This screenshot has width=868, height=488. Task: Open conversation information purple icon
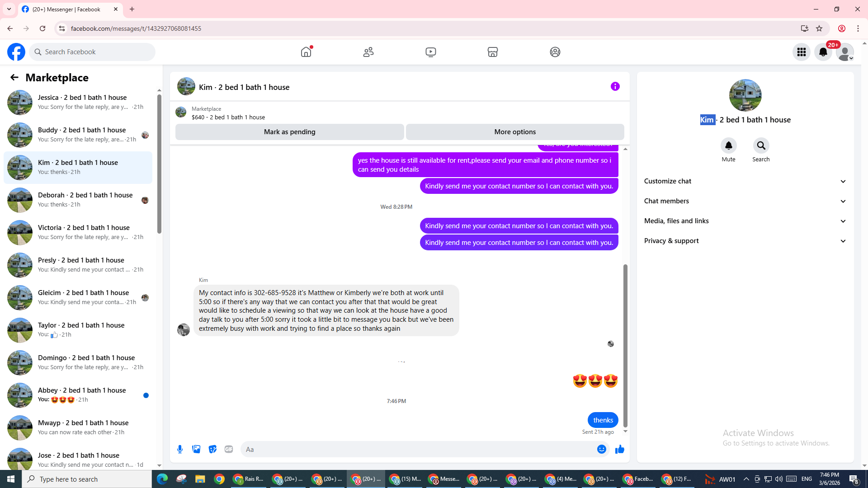point(615,86)
